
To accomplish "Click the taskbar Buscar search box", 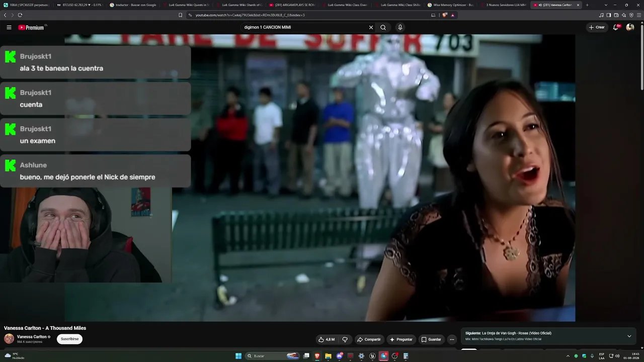I will pos(273,356).
